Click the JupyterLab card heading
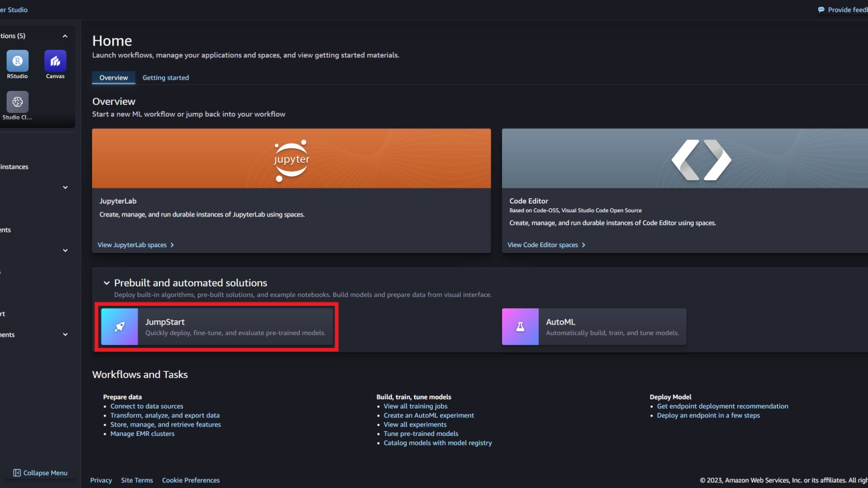868x488 pixels. coord(117,201)
